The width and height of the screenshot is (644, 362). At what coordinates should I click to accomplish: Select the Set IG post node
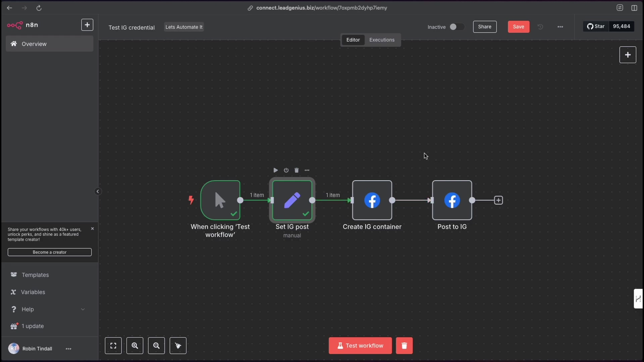[292, 200]
